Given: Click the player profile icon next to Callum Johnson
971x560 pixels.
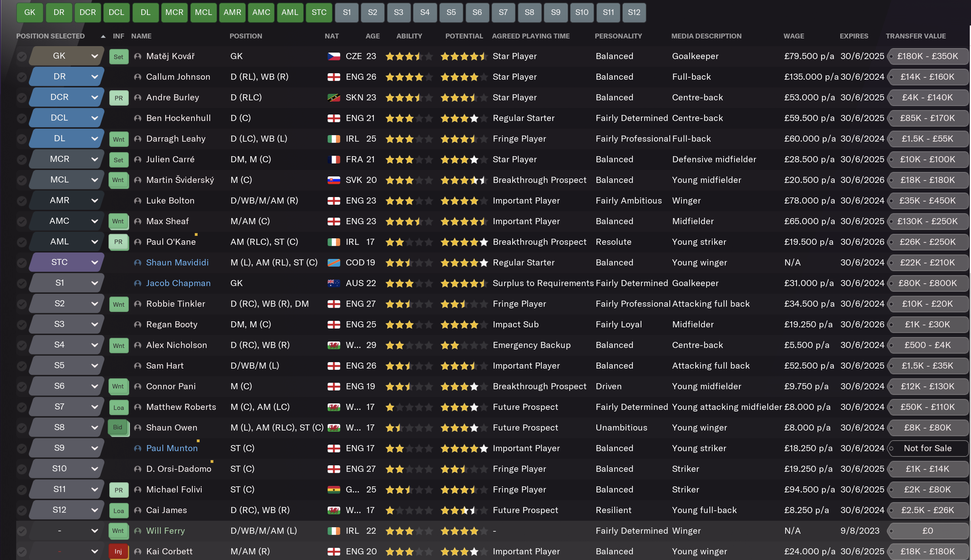Looking at the screenshot, I should click(138, 77).
